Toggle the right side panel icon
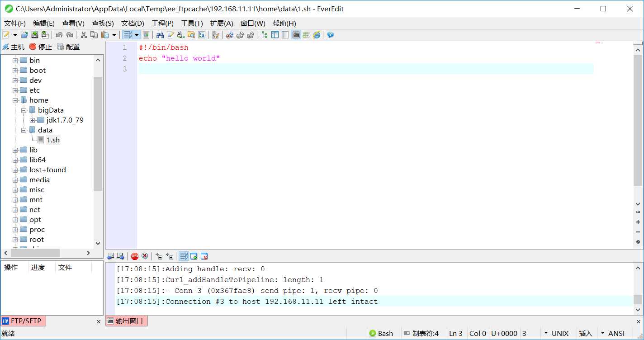Screen dimensions: 644x340 point(285,35)
